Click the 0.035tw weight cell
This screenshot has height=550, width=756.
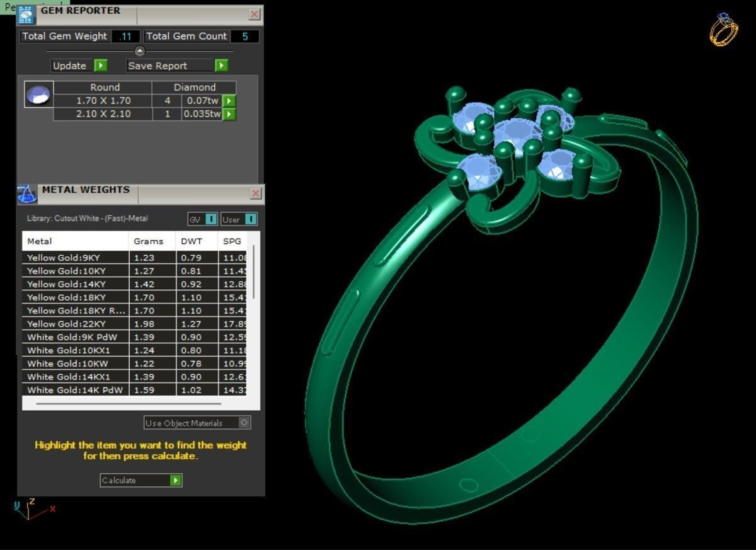click(202, 114)
